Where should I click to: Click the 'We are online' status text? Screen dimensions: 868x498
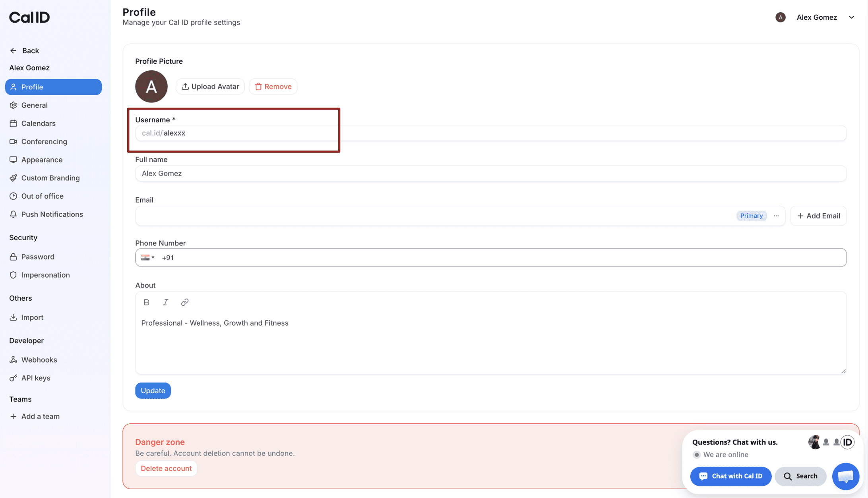click(x=725, y=455)
